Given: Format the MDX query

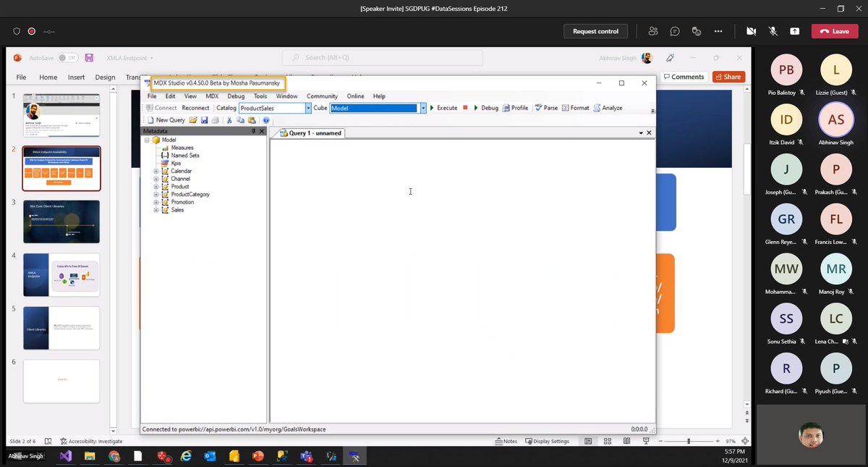Looking at the screenshot, I should coord(576,108).
